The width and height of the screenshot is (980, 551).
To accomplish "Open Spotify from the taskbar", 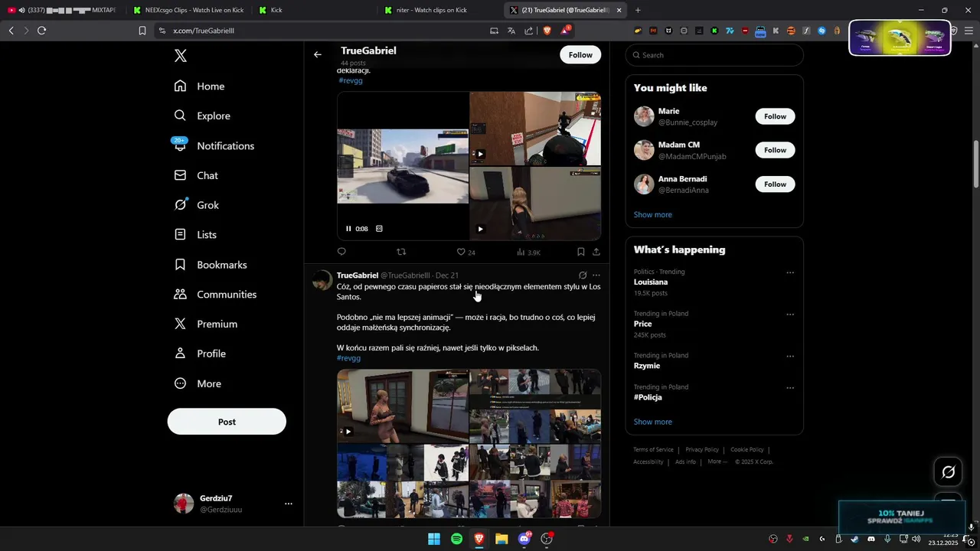I will [x=456, y=539].
